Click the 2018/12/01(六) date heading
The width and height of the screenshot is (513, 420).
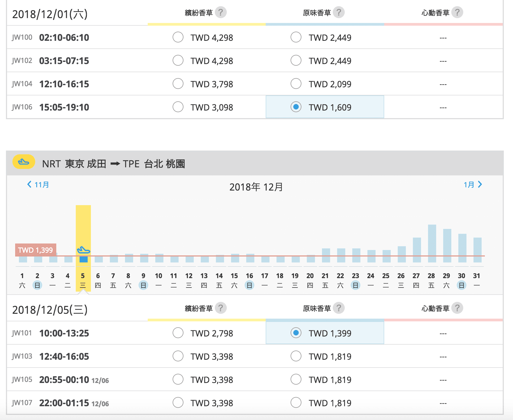click(50, 14)
